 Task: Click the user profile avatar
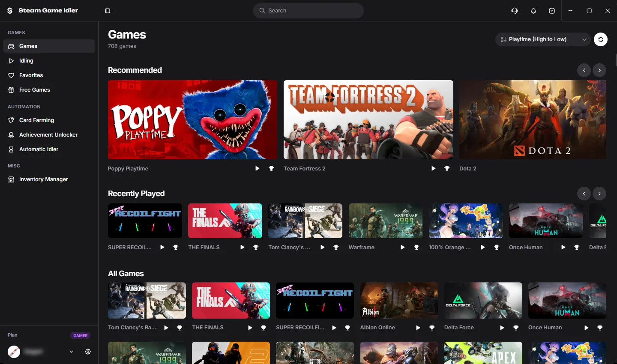14,352
